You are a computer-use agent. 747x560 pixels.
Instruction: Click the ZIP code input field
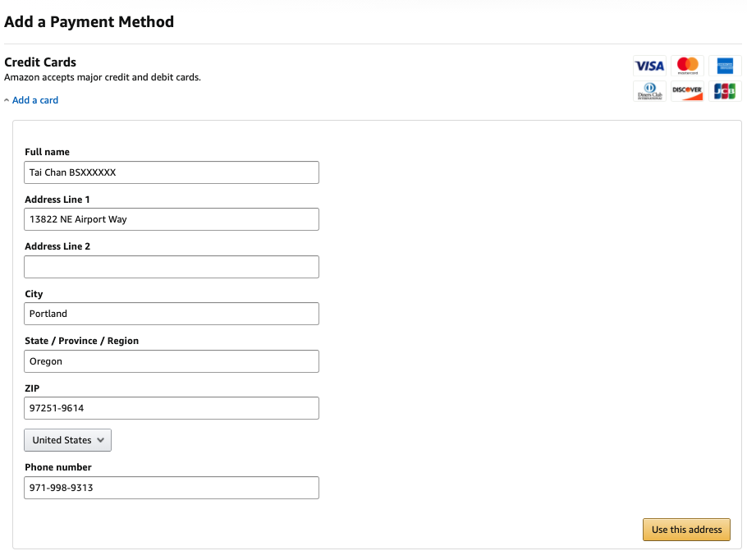pos(172,408)
